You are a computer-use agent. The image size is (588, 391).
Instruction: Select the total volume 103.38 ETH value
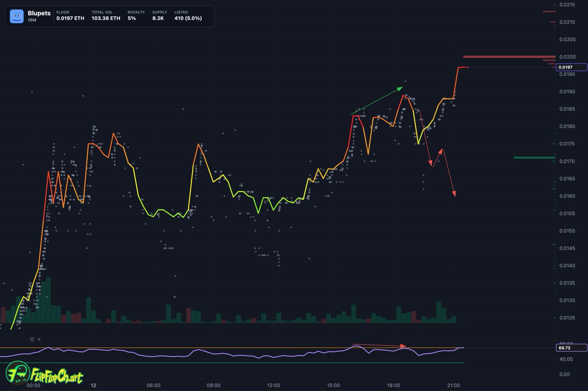pos(106,18)
